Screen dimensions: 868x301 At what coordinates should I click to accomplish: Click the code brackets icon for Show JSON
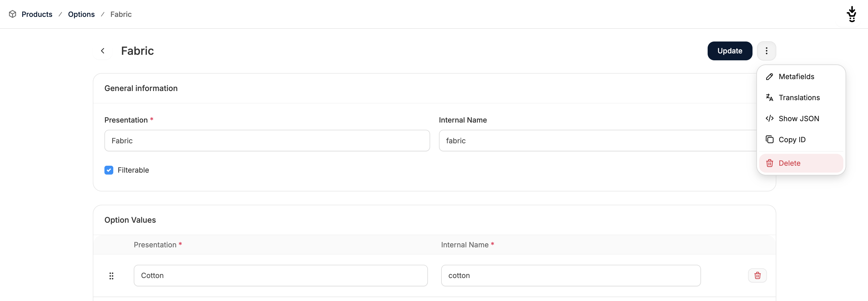769,118
